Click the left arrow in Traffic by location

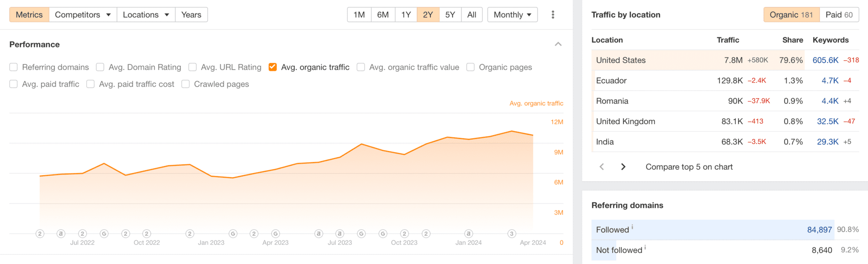click(602, 167)
